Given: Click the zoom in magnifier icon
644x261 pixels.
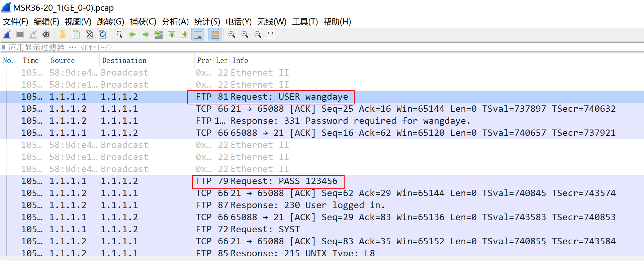Looking at the screenshot, I should (232, 34).
